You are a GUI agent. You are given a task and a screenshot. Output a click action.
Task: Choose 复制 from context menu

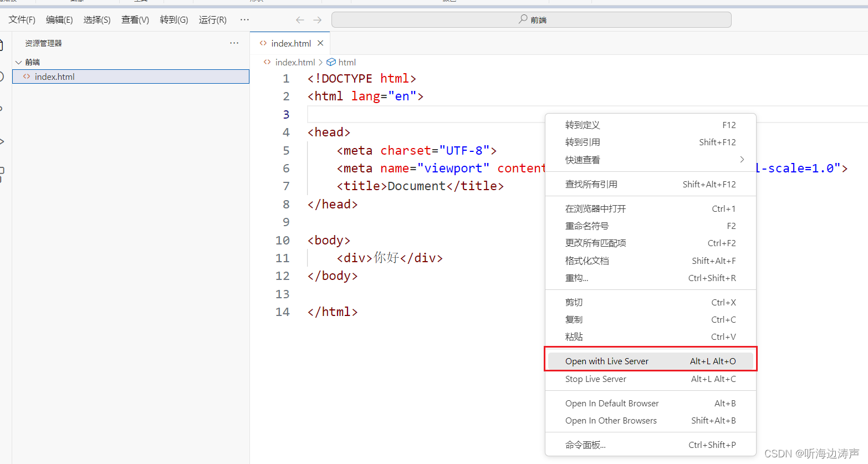651,319
